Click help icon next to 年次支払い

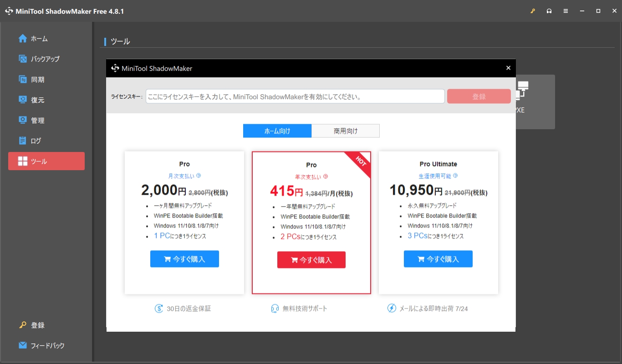pyautogui.click(x=326, y=177)
